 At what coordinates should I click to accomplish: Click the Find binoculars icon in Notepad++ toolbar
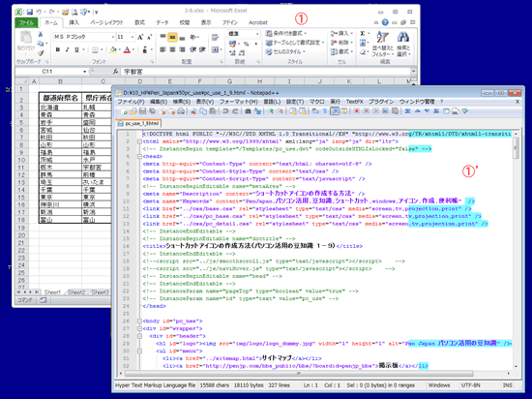click(x=248, y=111)
